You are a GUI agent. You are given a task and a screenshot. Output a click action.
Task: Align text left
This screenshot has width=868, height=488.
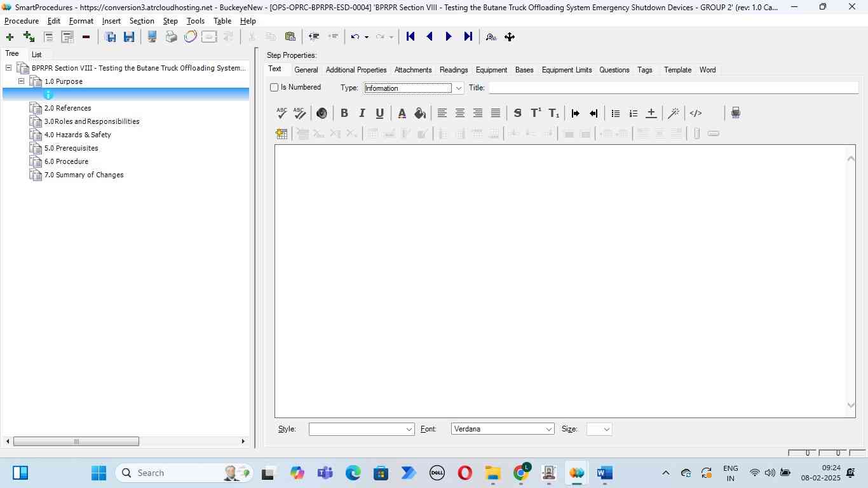[442, 113]
